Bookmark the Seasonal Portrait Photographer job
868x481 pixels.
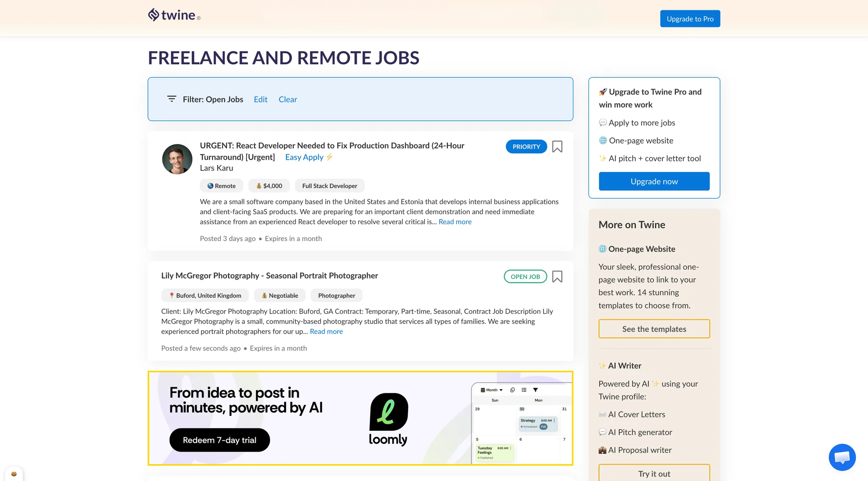[x=557, y=277]
